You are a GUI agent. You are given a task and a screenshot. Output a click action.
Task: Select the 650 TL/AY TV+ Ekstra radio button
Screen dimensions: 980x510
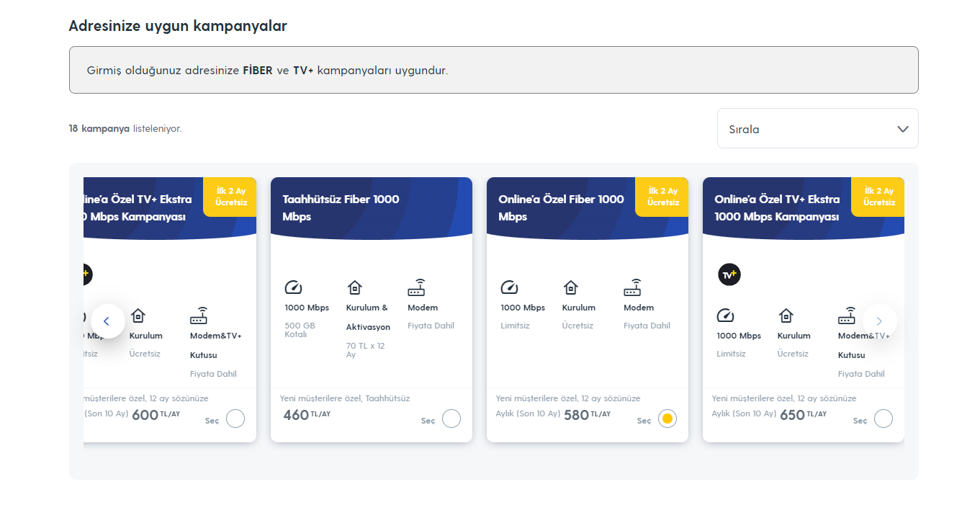pos(884,419)
